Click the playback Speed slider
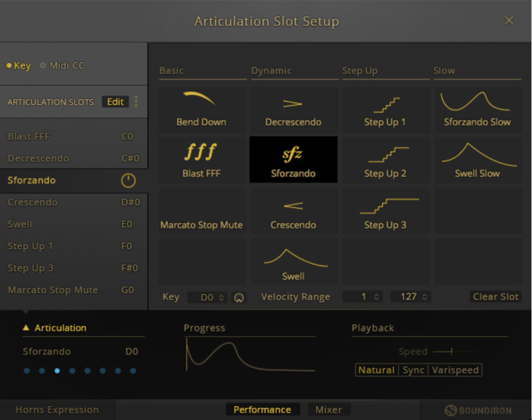Viewport: 532px width, 420px height. click(455, 352)
